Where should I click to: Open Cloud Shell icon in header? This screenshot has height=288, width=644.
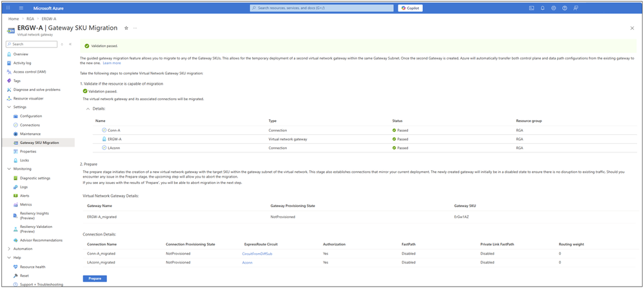coord(531,8)
